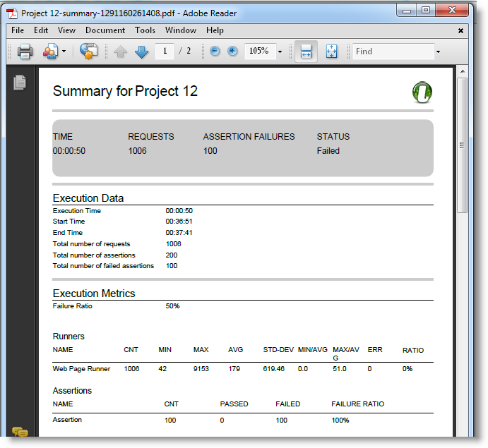This screenshot has width=488, height=448.
Task: Click the globe web conferencing icon
Action: [x=89, y=52]
